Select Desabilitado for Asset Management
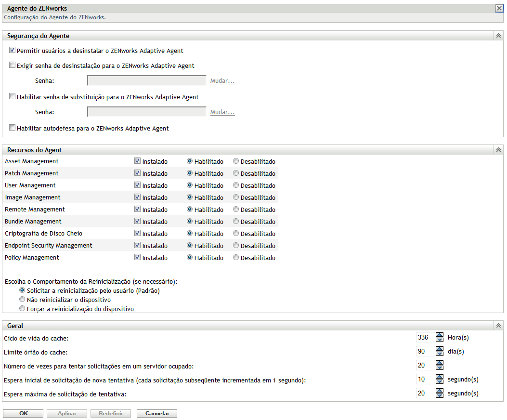 pos(236,161)
